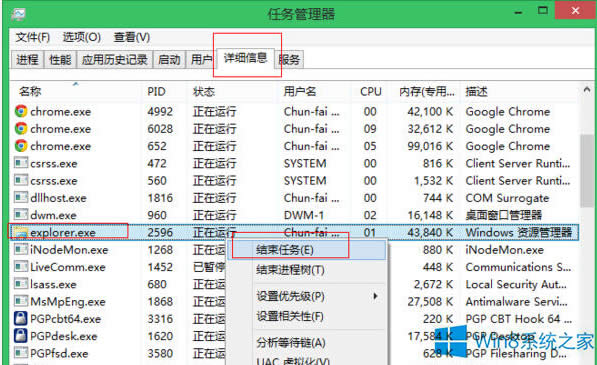The image size is (597, 365).
Task: Click the PGPcbt64.exe padlock icon
Action: [21, 318]
